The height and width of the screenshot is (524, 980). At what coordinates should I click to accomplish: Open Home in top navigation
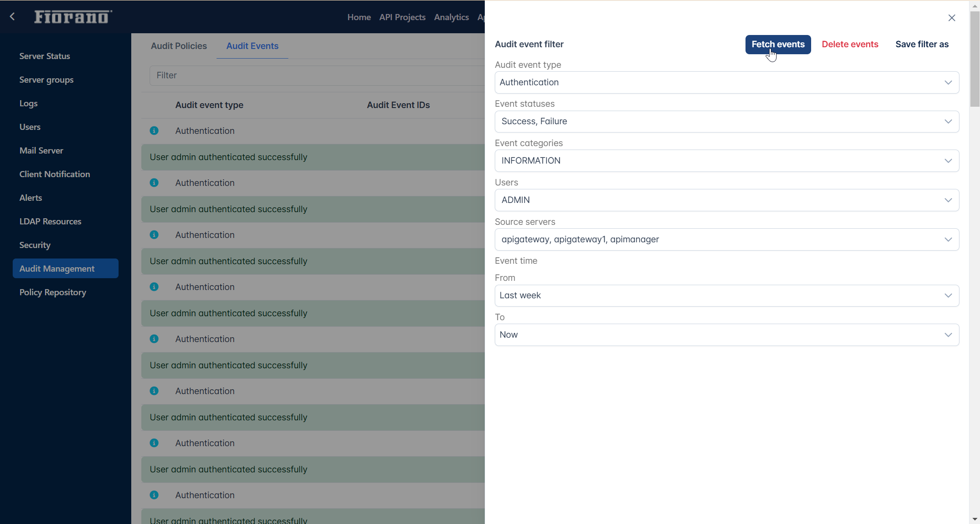(x=359, y=17)
